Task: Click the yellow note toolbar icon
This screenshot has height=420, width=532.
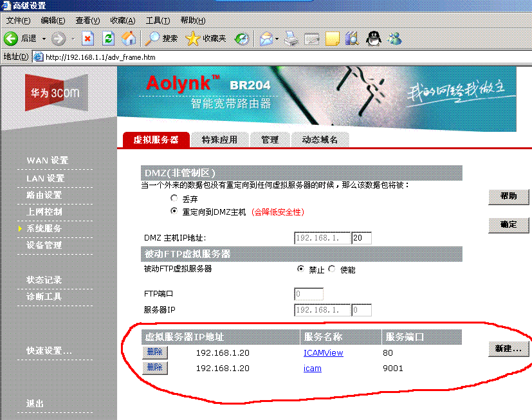Action: (x=332, y=39)
